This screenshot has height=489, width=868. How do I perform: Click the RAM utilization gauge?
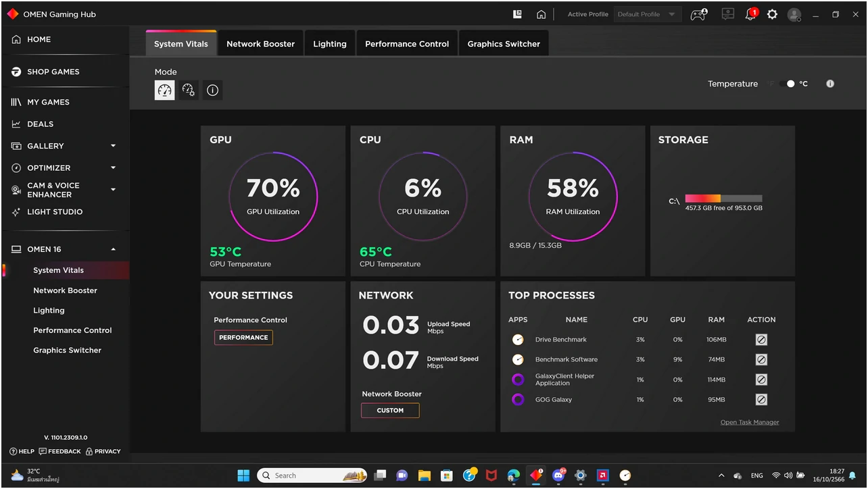pos(573,197)
